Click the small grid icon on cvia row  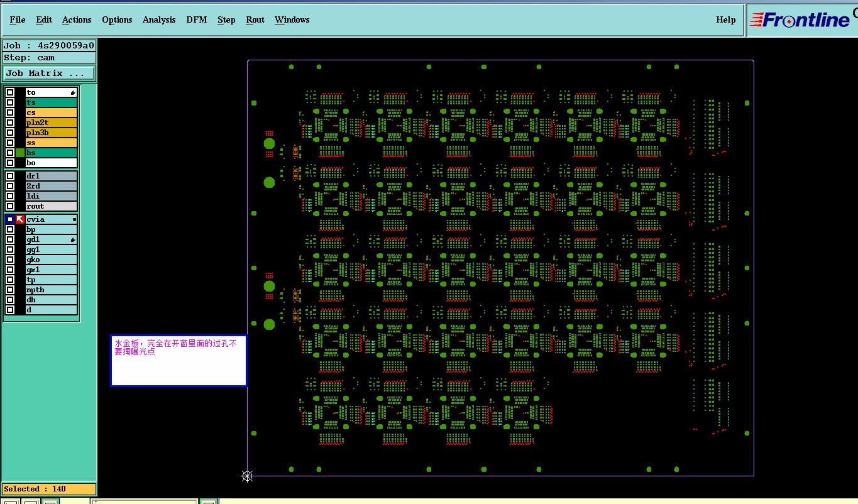click(x=74, y=219)
